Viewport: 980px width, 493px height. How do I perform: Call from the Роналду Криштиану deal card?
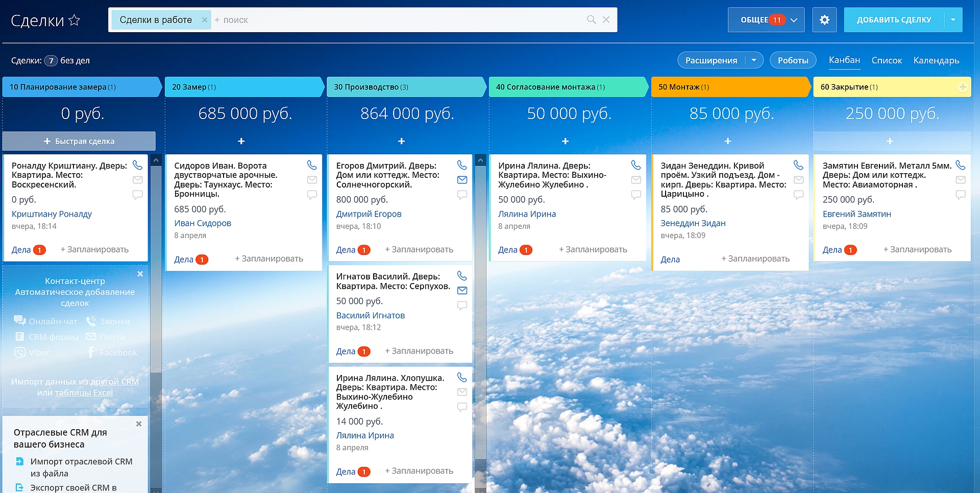click(x=137, y=165)
